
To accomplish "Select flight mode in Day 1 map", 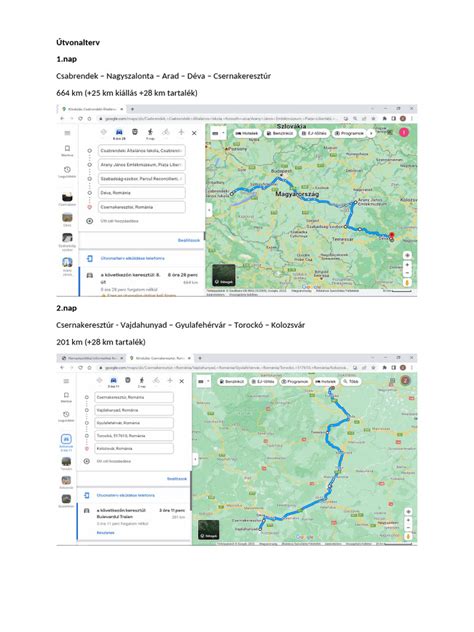I will coord(181,132).
